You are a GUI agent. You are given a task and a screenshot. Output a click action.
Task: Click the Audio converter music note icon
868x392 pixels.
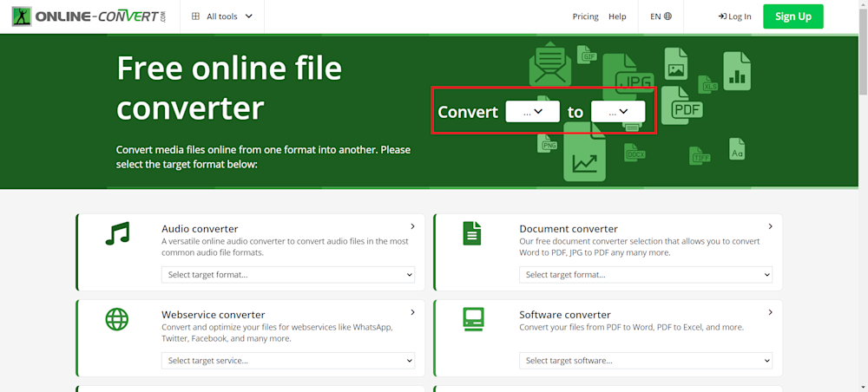pyautogui.click(x=117, y=233)
